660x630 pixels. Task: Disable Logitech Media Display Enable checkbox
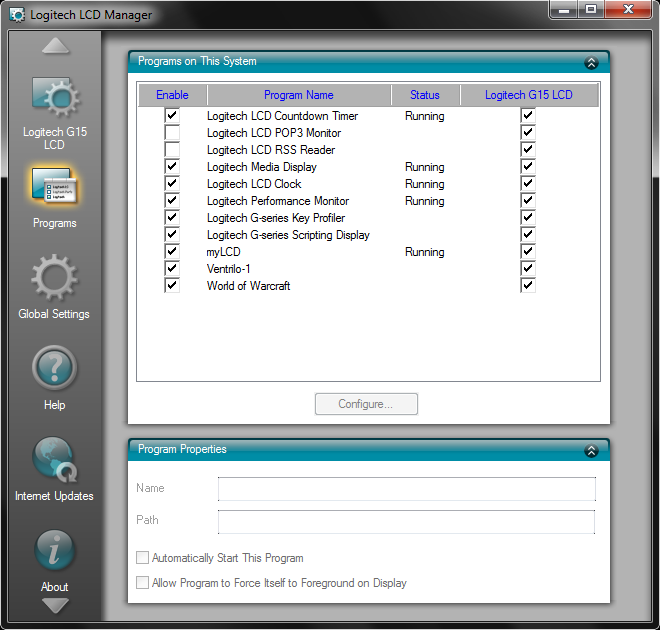coord(172,167)
